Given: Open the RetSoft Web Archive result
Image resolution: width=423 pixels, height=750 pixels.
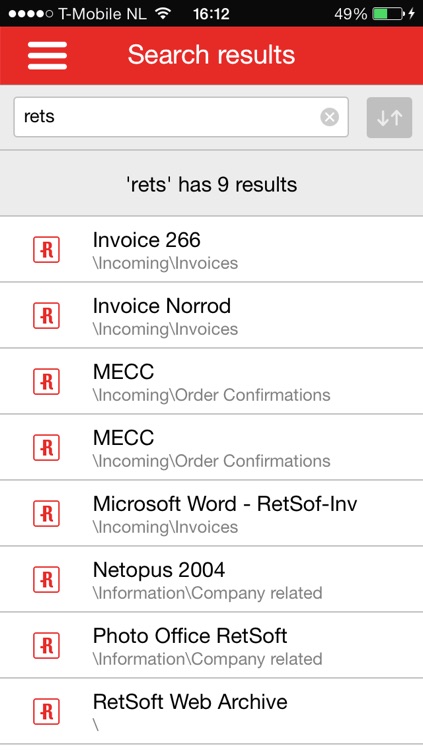Looking at the screenshot, I should 212,711.
